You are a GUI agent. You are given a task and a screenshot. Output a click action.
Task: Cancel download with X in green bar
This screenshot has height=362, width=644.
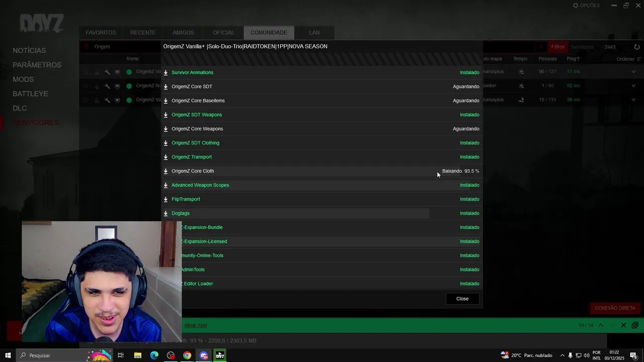point(623,325)
